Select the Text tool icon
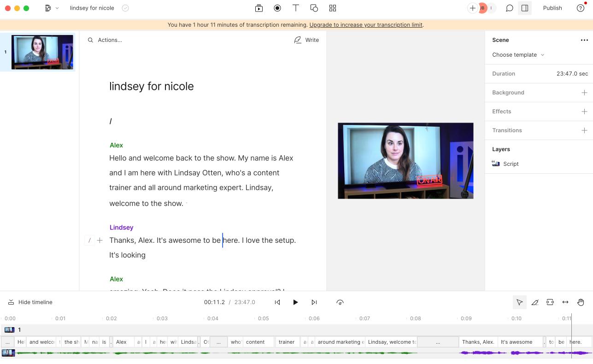Viewport: 593px width, 364px height. 296,8
